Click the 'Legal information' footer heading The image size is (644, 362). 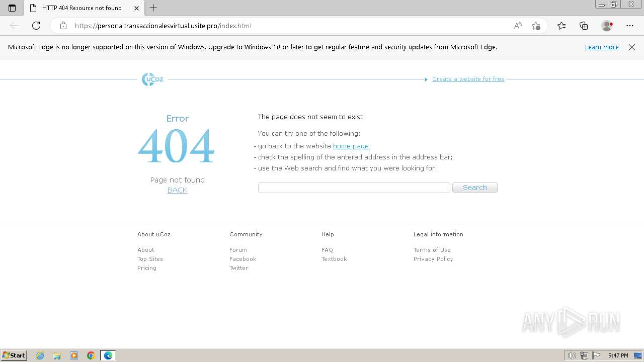coord(438,234)
